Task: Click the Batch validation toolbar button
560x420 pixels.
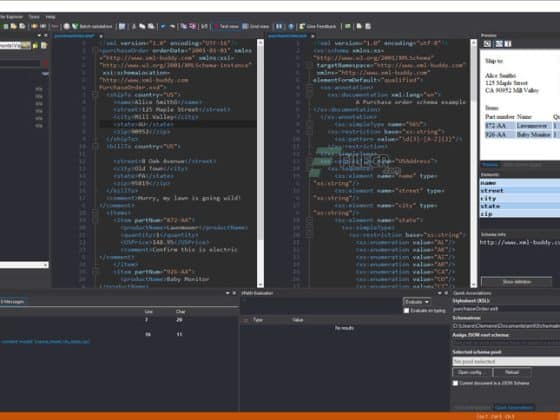Action: coord(92,26)
